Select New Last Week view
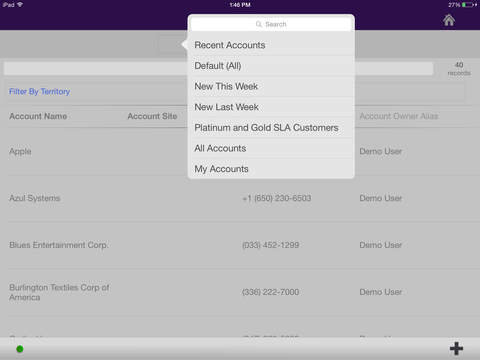The width and height of the screenshot is (480, 360). point(271,107)
